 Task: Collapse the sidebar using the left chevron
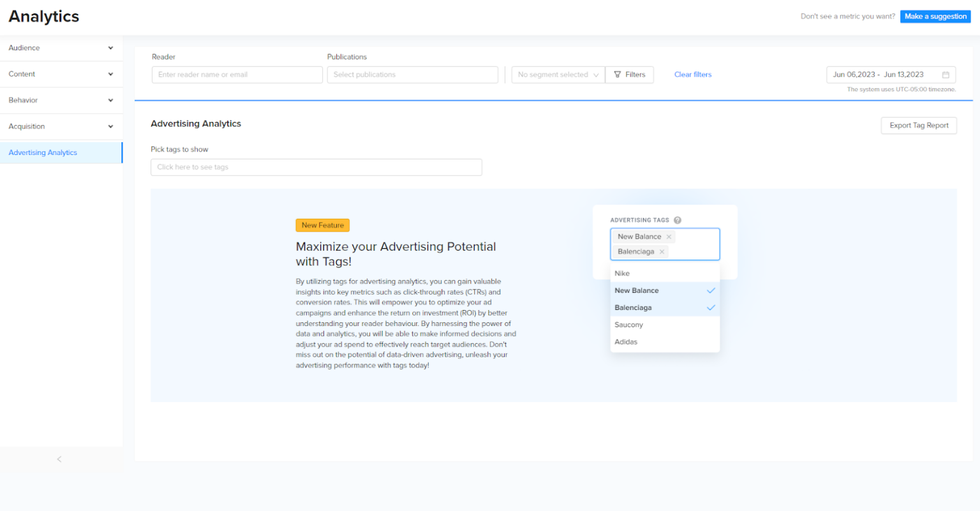tap(59, 459)
